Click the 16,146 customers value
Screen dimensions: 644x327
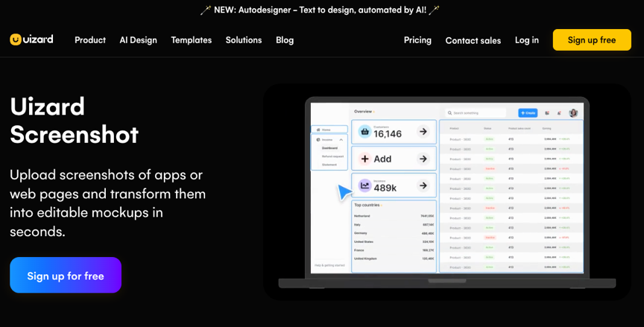[x=388, y=134]
